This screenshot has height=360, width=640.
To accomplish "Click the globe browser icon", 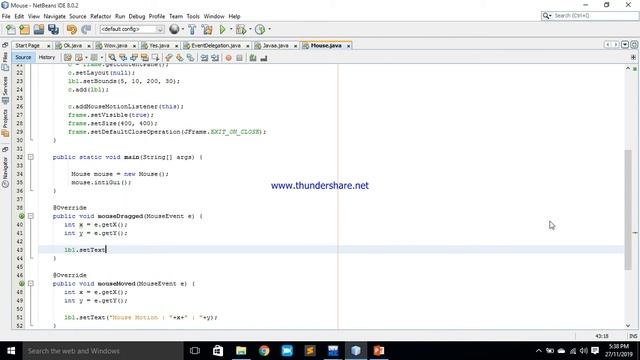I will 174,29.
